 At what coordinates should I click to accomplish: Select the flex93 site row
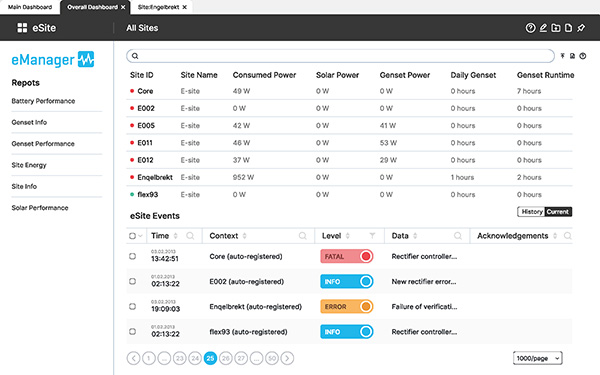(x=349, y=194)
